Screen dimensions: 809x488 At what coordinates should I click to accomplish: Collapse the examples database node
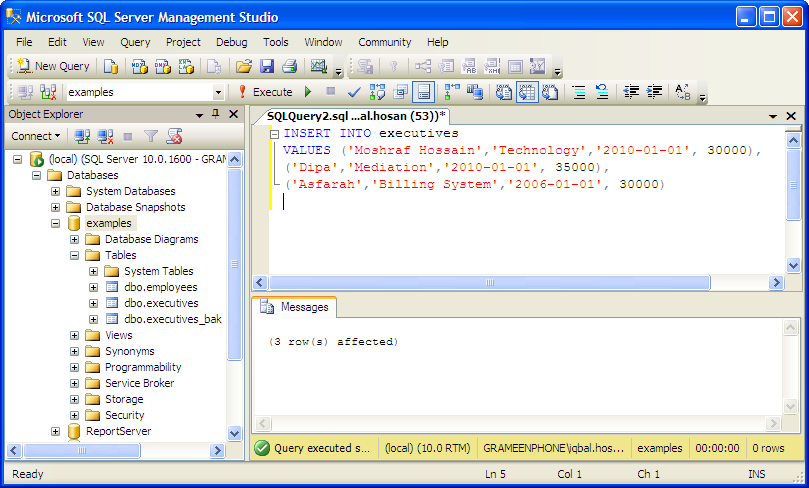click(x=55, y=223)
